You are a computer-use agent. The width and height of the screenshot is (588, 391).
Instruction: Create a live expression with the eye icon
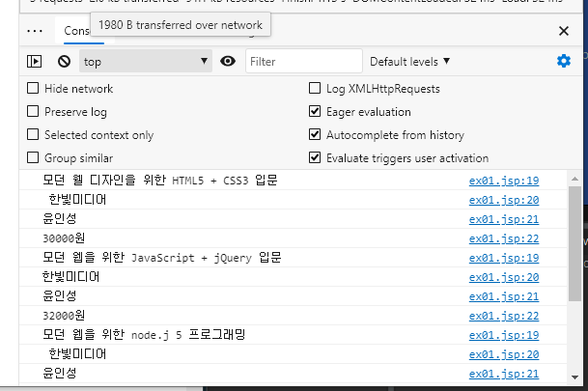tap(228, 61)
